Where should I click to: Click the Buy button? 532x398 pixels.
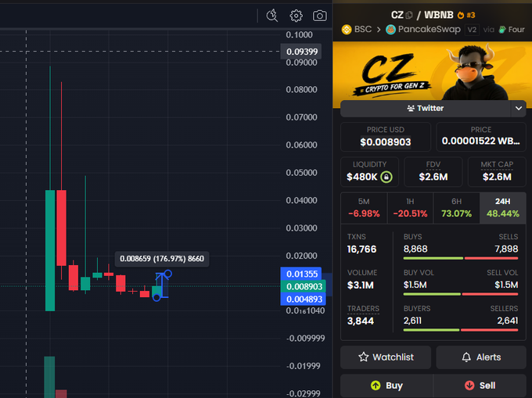click(x=386, y=385)
